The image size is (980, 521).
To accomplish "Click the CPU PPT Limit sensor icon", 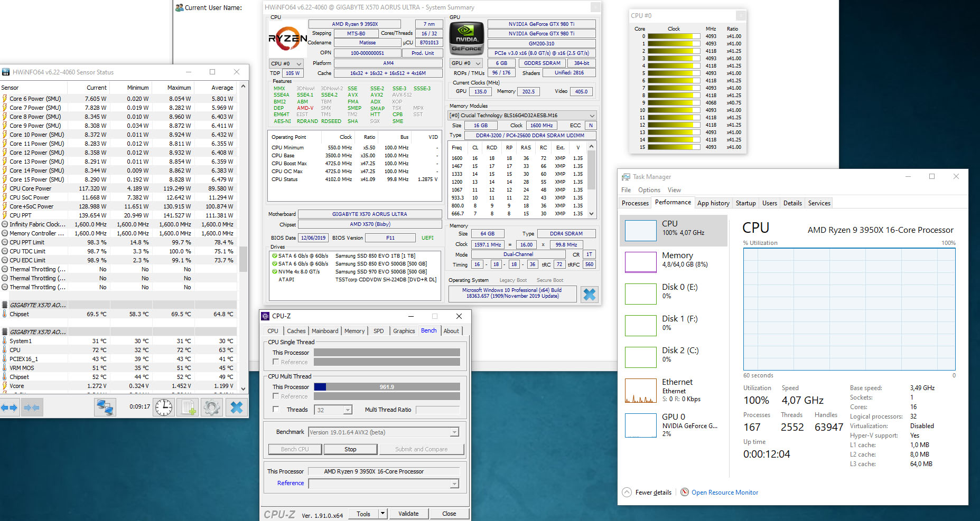I will coord(5,242).
